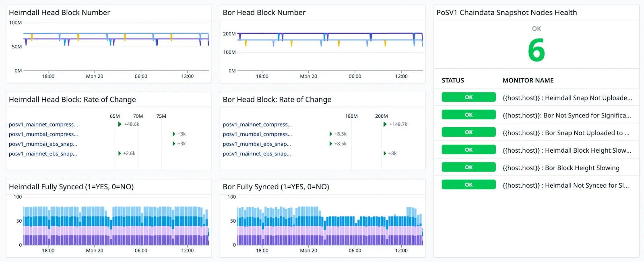This screenshot has width=644, height=262.
Task: Click the Heimdall Head Block Number widget title
Action: coord(59,12)
